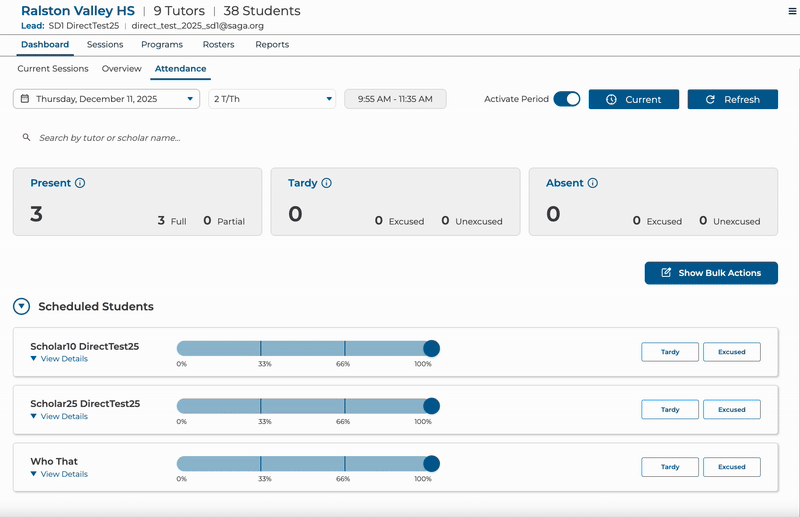Click the Ralston Valley HS title
The height and width of the screenshot is (517, 800).
point(78,11)
